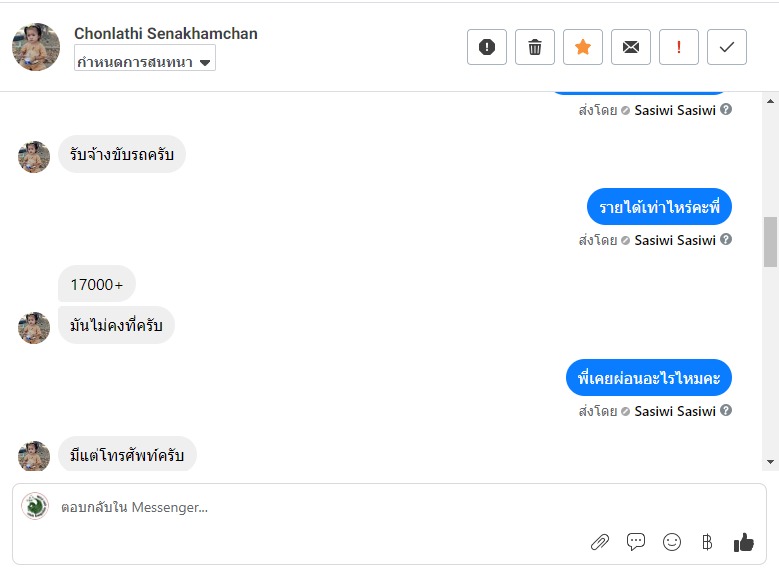Click the page avatar beside reply box

pyautogui.click(x=35, y=506)
